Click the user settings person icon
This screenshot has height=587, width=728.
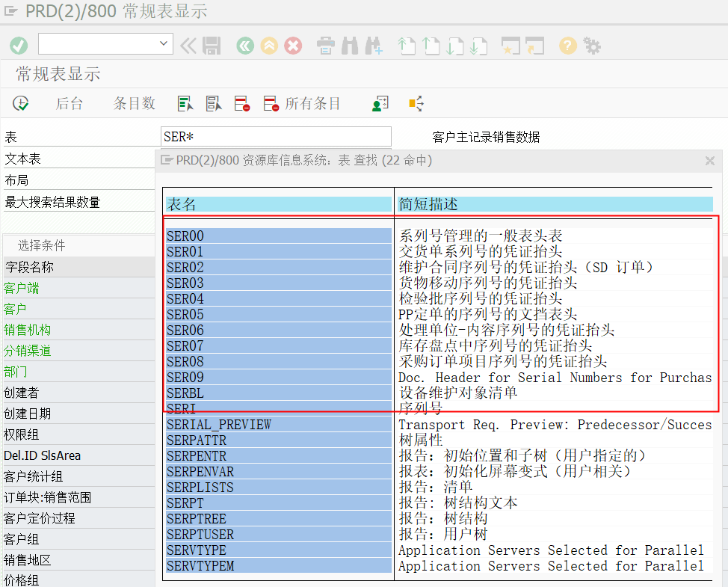(380, 103)
